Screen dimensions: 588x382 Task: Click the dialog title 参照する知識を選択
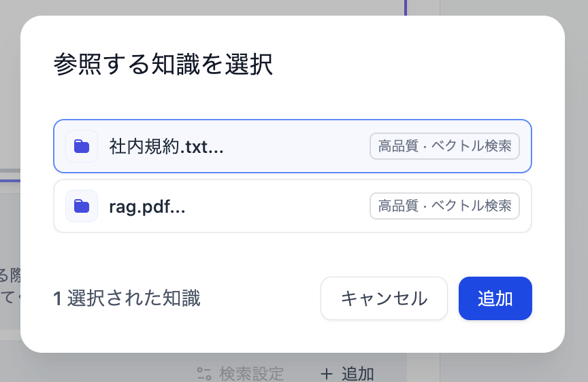point(163,64)
